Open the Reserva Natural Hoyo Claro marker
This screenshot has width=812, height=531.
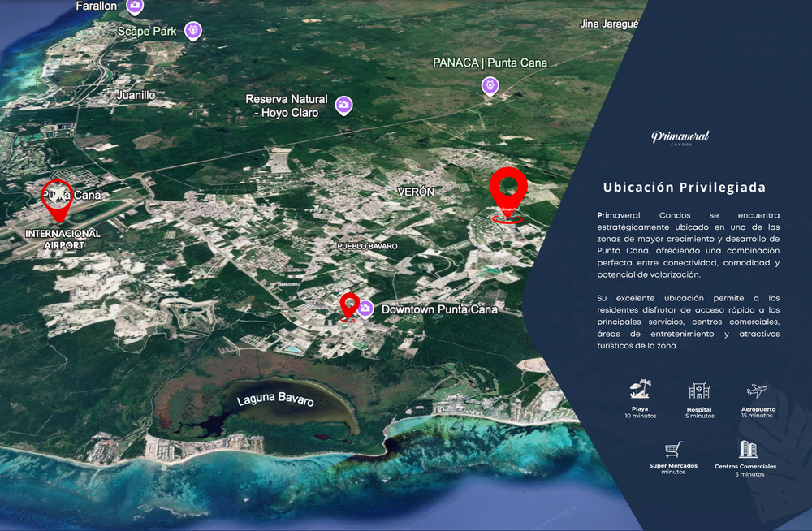pyautogui.click(x=343, y=106)
